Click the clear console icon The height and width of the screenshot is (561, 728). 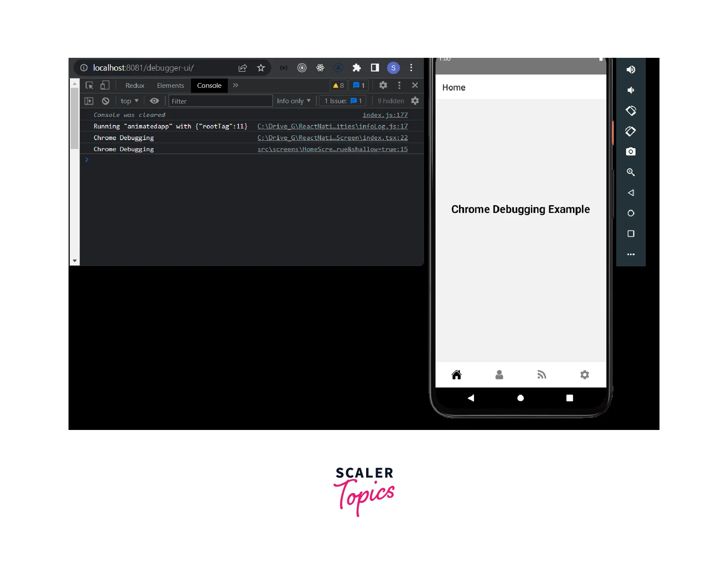[x=105, y=101]
